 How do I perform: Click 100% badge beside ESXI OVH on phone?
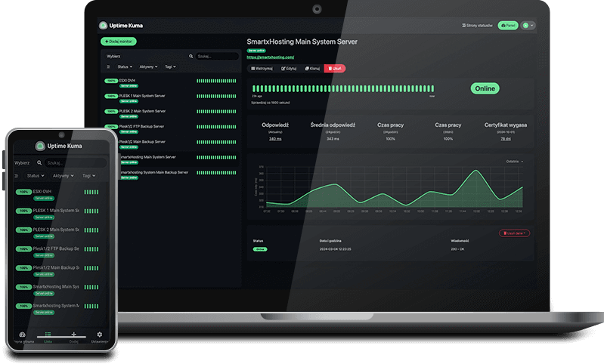click(23, 192)
